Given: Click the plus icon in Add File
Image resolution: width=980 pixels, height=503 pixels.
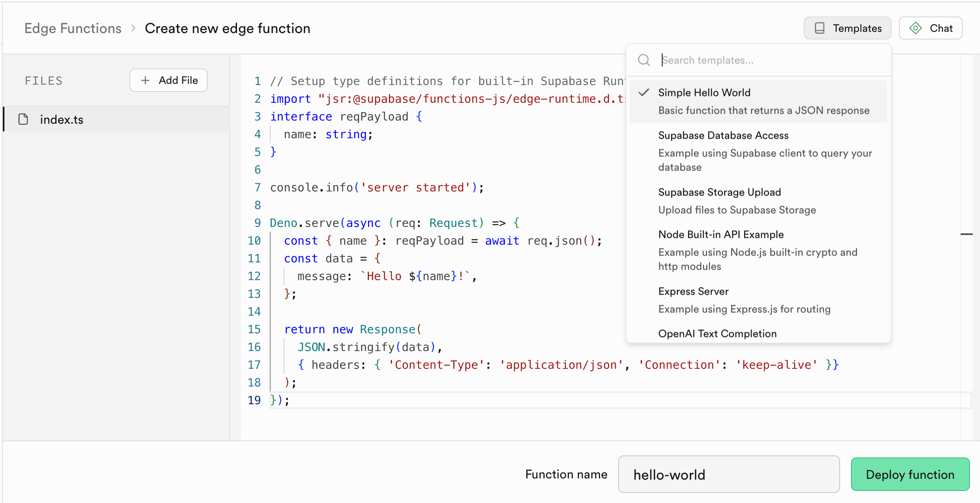Looking at the screenshot, I should pos(145,80).
